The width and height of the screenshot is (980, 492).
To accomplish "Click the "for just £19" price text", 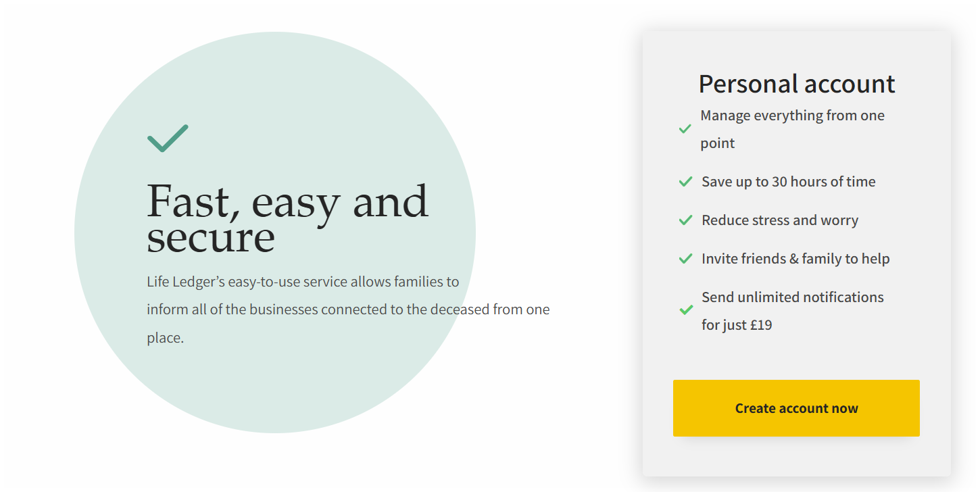I will point(737,325).
